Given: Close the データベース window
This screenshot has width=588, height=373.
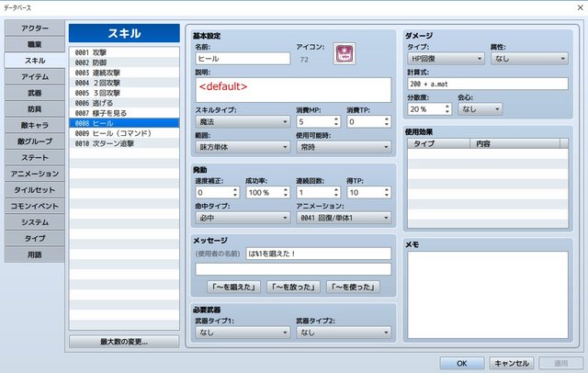Looking at the screenshot, I should [x=580, y=7].
